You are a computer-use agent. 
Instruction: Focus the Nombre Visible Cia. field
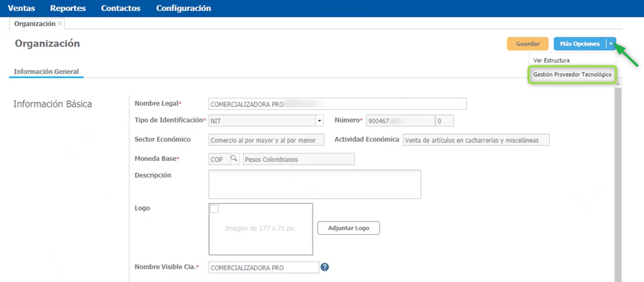click(x=264, y=268)
